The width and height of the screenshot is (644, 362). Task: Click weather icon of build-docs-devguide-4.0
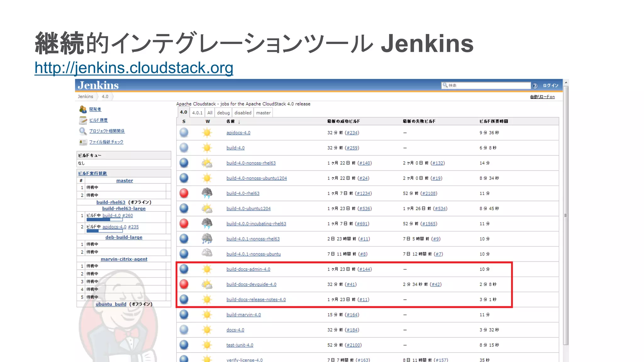207,284
